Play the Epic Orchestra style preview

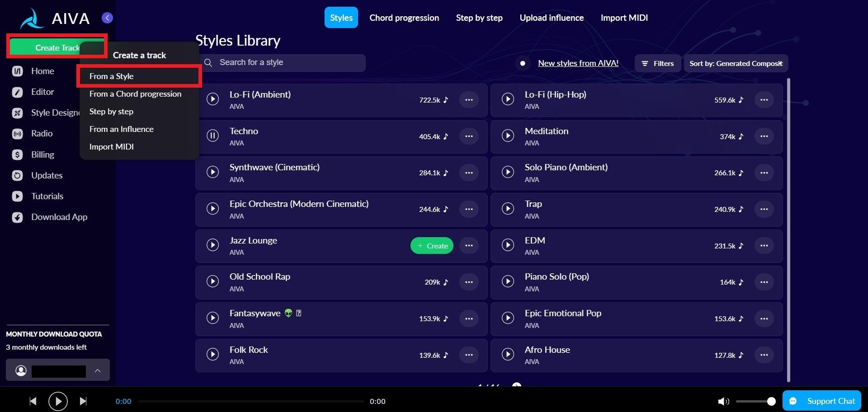coord(212,209)
